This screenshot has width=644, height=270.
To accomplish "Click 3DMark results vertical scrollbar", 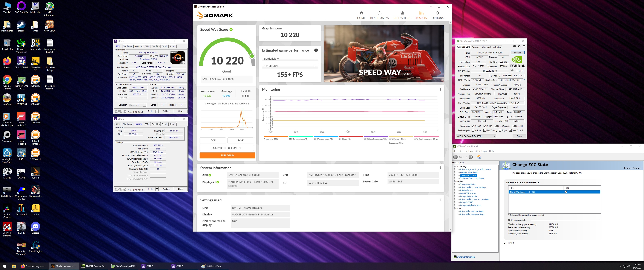I will [x=450, y=74].
